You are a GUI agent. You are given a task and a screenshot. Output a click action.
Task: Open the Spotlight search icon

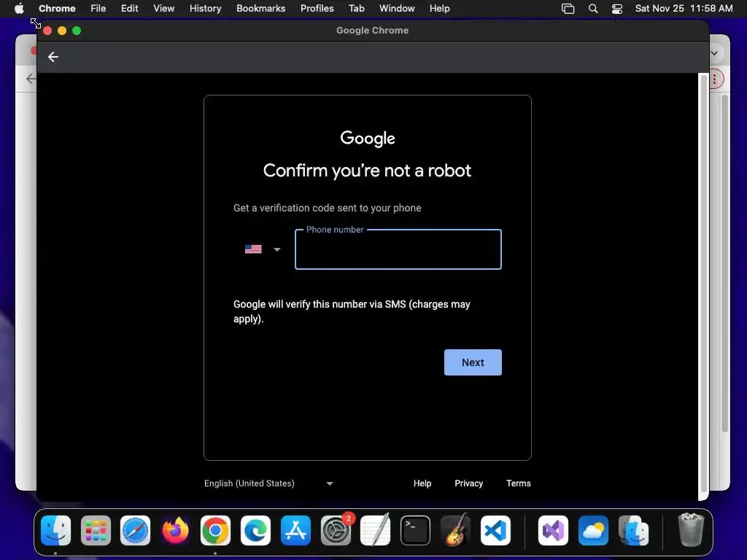tap(593, 9)
